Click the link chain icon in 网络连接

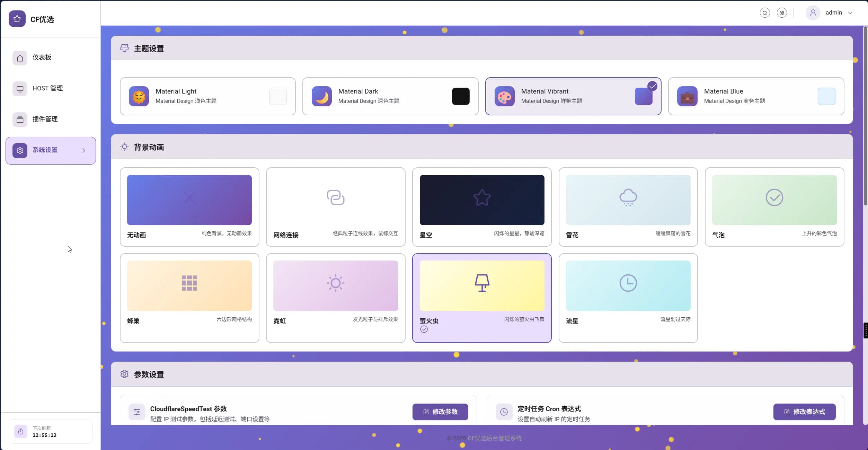click(336, 197)
